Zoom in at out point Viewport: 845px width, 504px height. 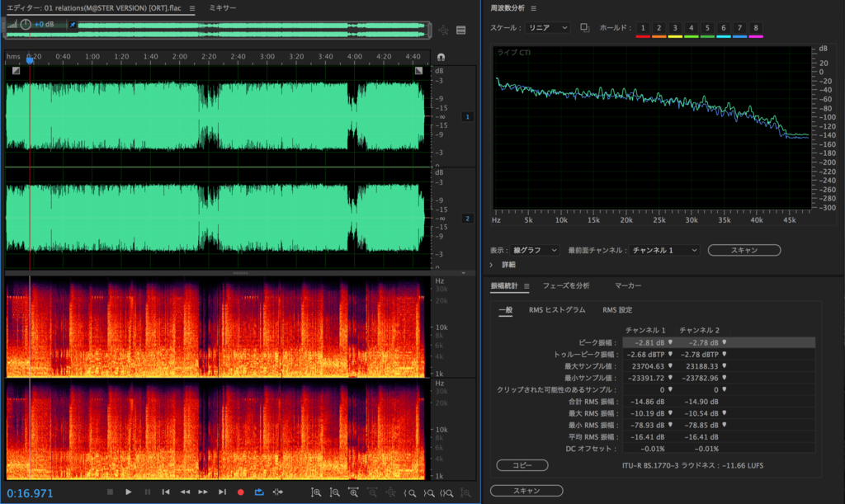coord(428,492)
